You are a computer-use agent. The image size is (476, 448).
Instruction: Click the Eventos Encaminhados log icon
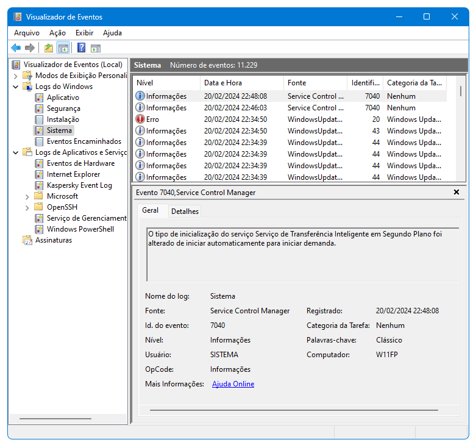[39, 141]
